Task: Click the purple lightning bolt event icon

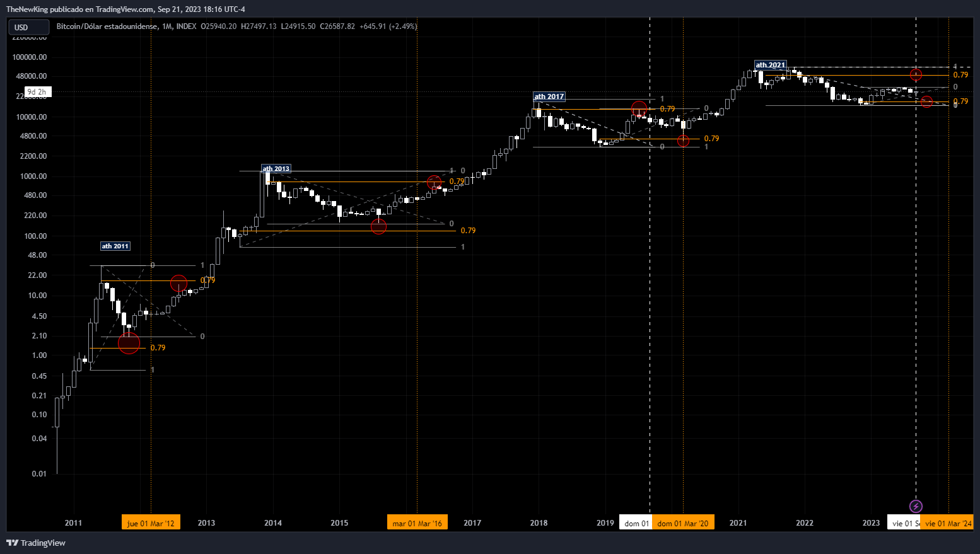Action: (x=916, y=506)
